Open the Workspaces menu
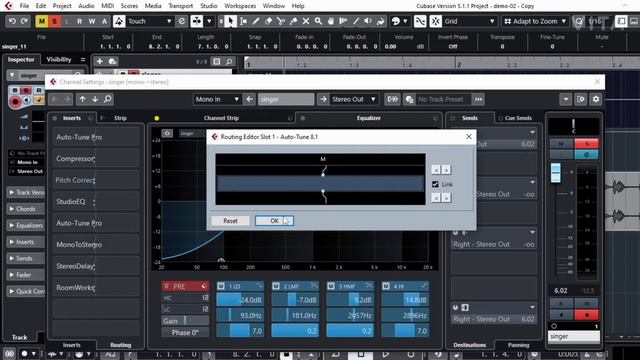Viewport: 640px width, 360px height. [x=240, y=6]
